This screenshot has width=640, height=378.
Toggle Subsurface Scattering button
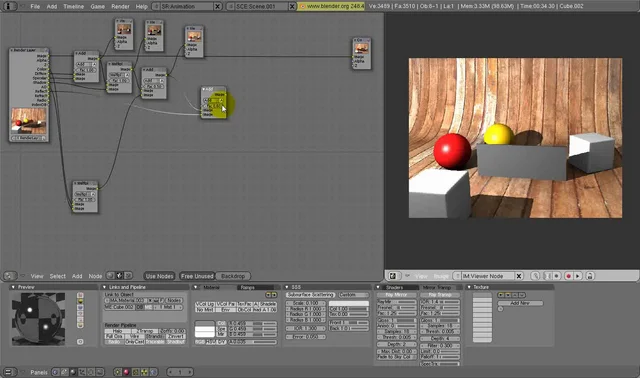310,294
